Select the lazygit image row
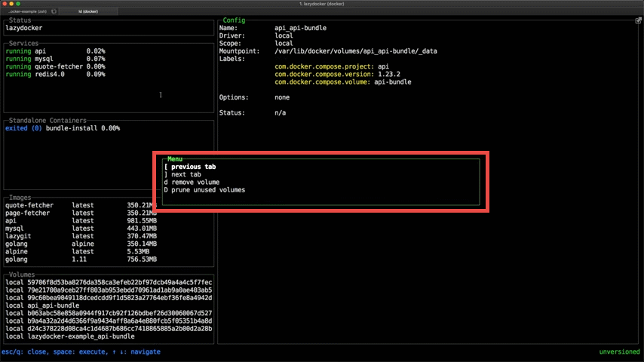The width and height of the screenshot is (644, 362). click(80, 236)
